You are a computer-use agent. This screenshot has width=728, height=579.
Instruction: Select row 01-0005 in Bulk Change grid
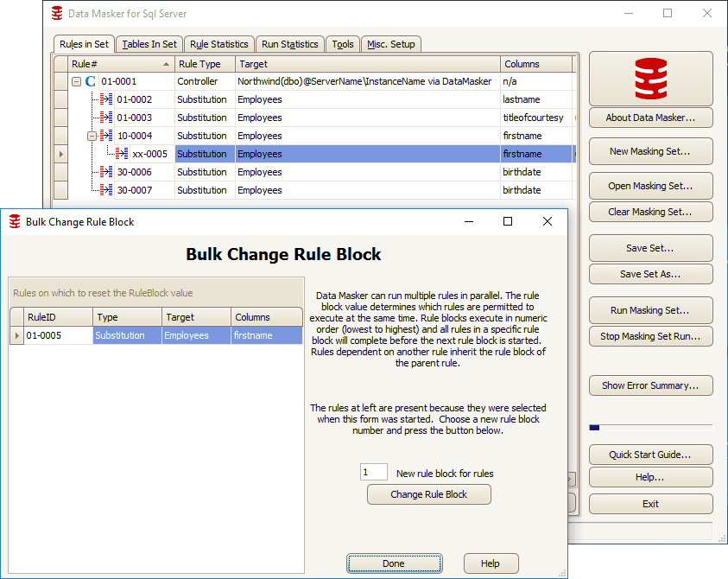156,335
